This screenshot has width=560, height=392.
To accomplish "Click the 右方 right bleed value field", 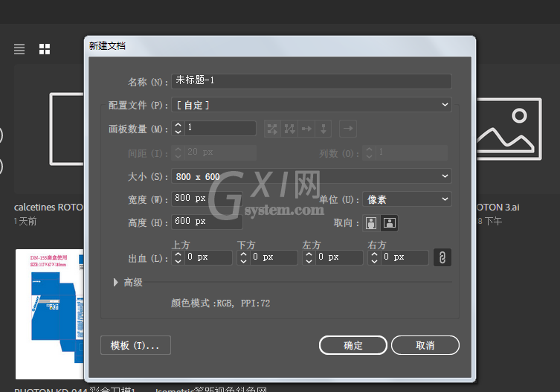I will coord(405,257).
